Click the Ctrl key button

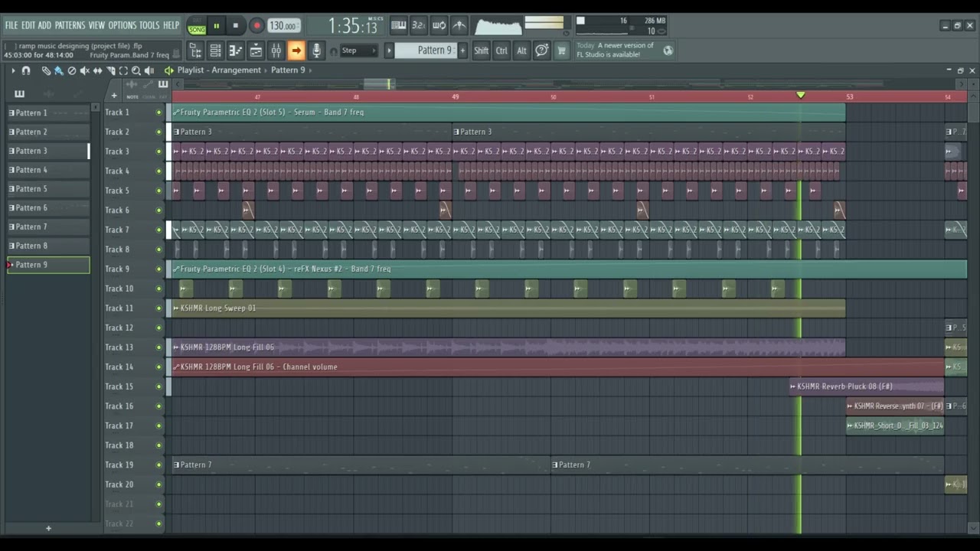(501, 51)
